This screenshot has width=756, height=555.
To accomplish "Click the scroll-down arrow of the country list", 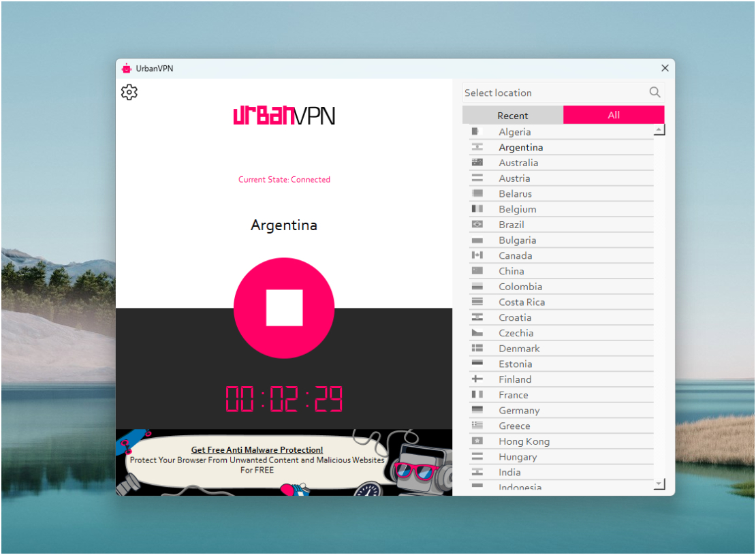I will 658,483.
